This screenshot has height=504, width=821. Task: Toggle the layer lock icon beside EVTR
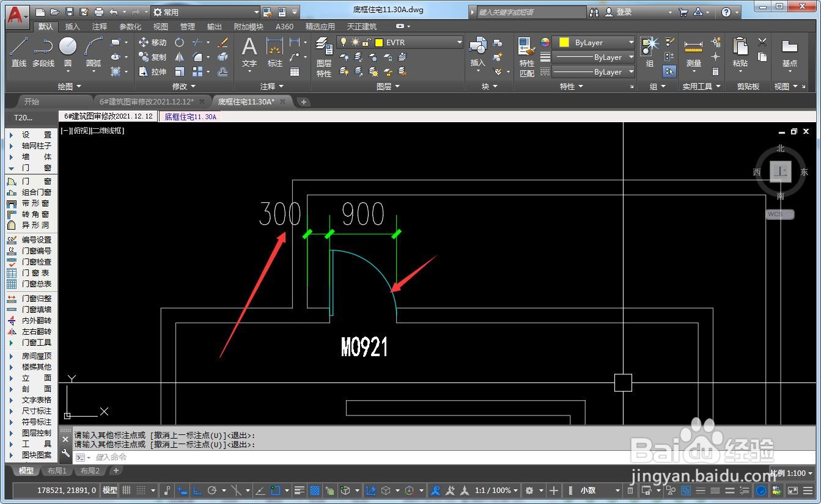366,42
